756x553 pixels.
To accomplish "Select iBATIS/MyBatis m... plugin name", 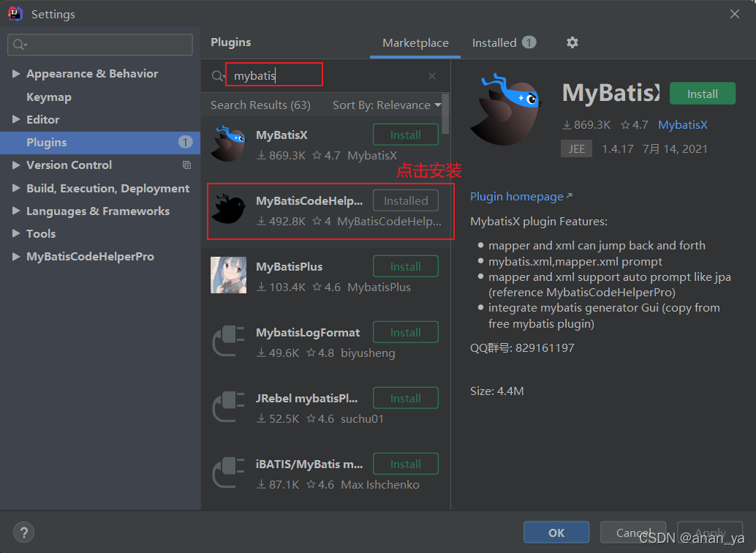I will (x=309, y=464).
